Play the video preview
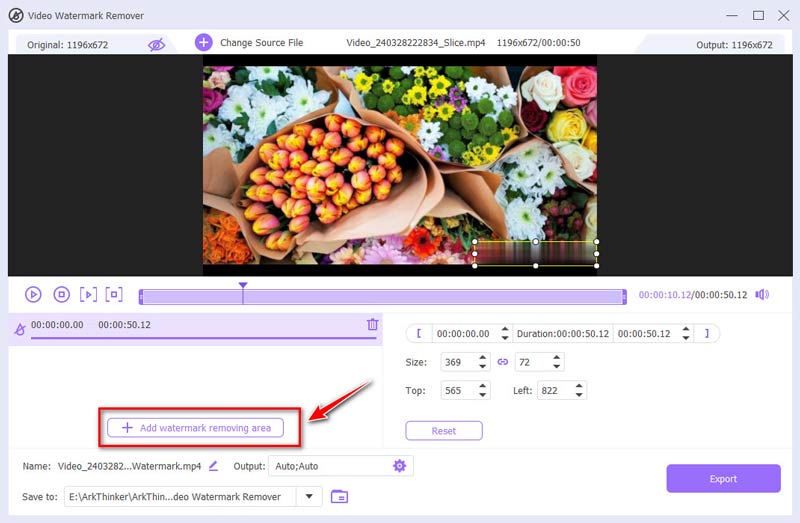This screenshot has width=800, height=523. [33, 294]
